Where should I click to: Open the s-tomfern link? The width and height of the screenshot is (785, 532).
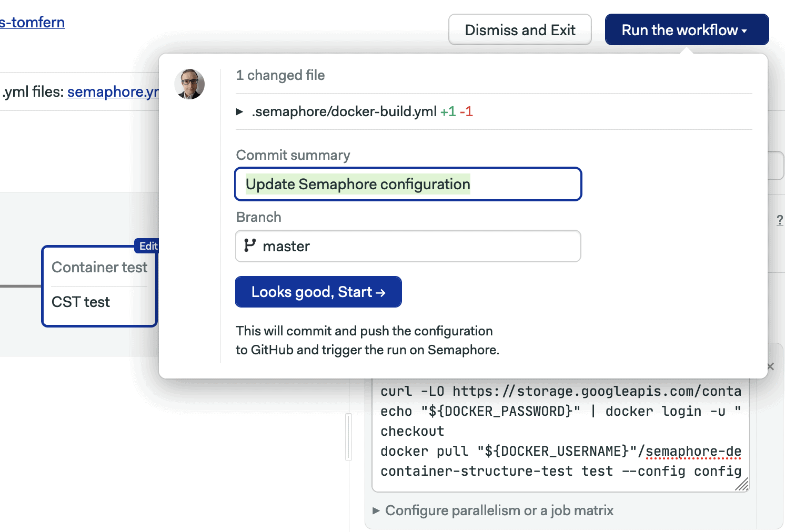point(33,22)
